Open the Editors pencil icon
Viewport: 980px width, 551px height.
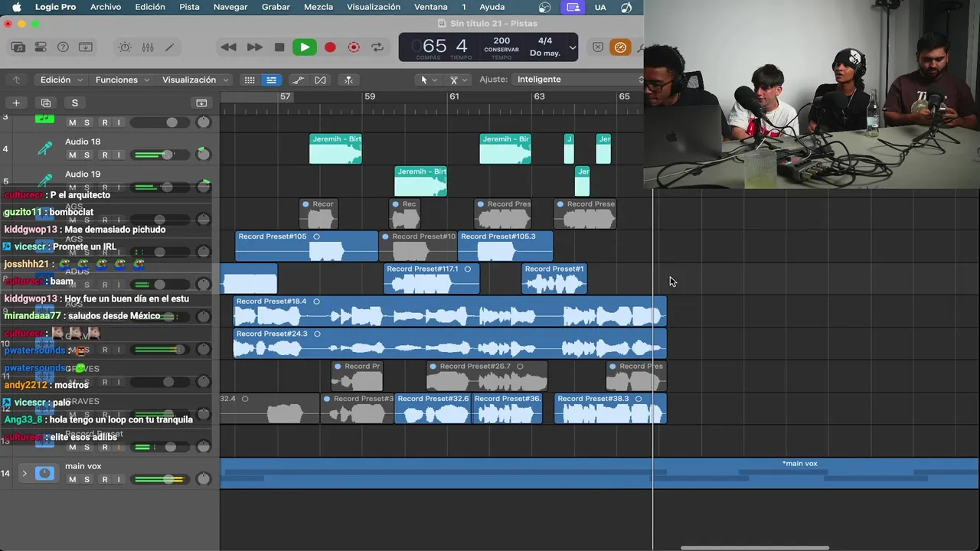coord(169,47)
